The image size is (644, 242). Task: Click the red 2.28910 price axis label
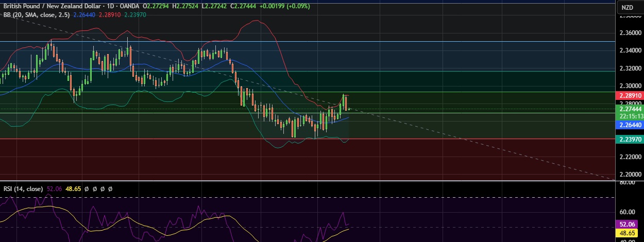point(630,95)
